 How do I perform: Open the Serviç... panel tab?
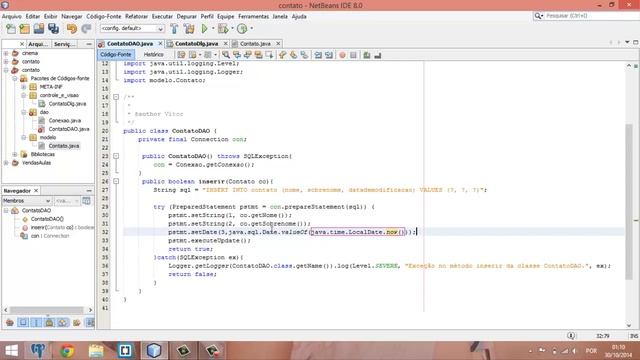pos(64,44)
